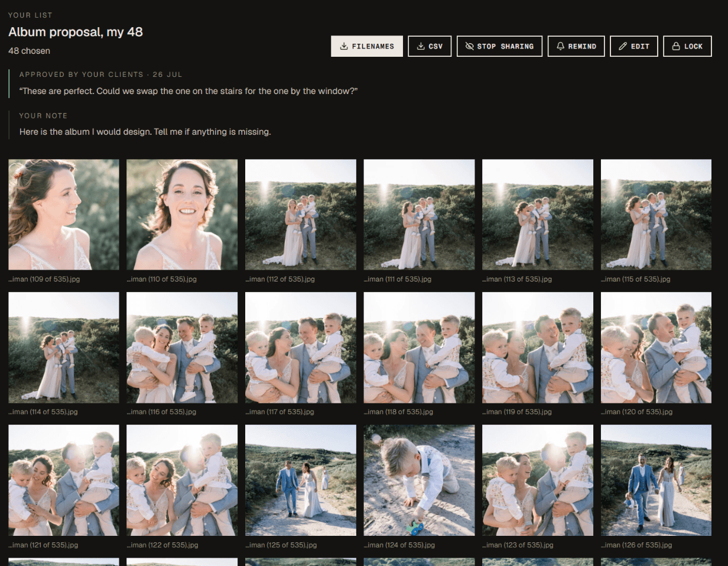Send a reminder with Remind button
This screenshot has height=566, width=728.
(576, 46)
